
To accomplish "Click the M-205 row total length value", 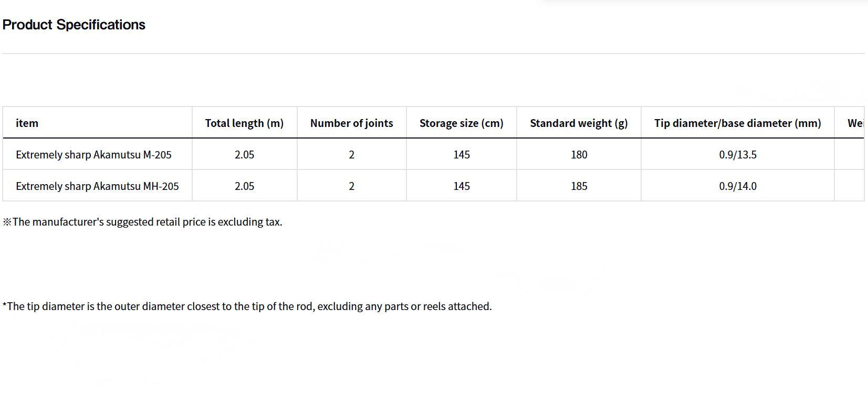I will (244, 155).
